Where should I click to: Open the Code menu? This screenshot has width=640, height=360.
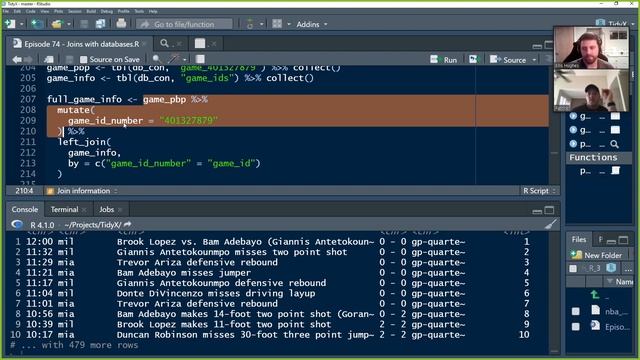pos(31,11)
